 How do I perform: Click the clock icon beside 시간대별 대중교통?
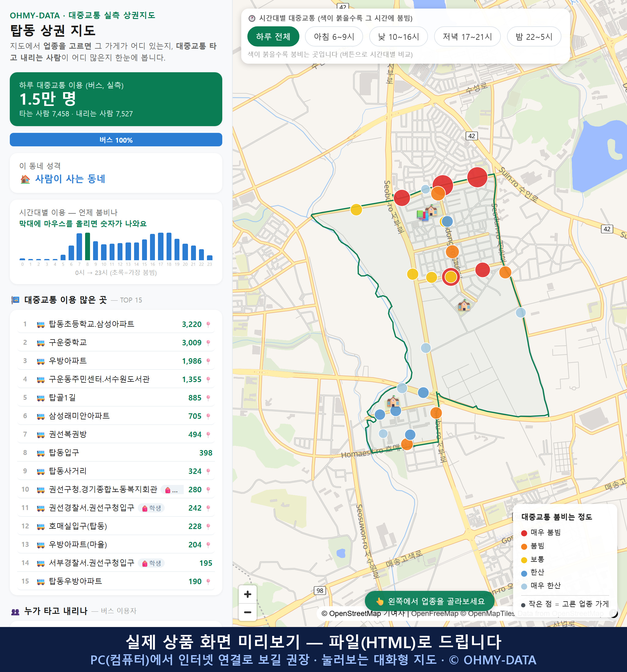point(252,18)
